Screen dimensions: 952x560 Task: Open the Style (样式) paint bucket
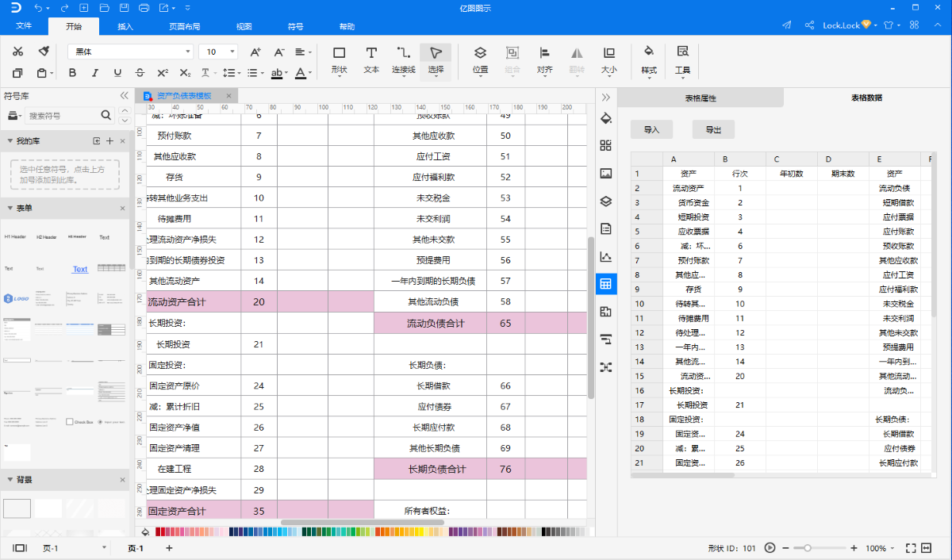[x=649, y=60]
